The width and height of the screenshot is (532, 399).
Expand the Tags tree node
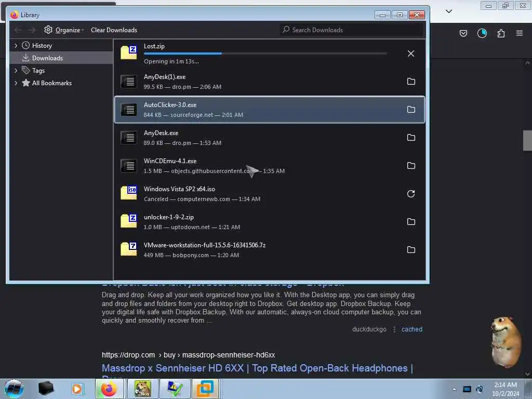tap(16, 71)
